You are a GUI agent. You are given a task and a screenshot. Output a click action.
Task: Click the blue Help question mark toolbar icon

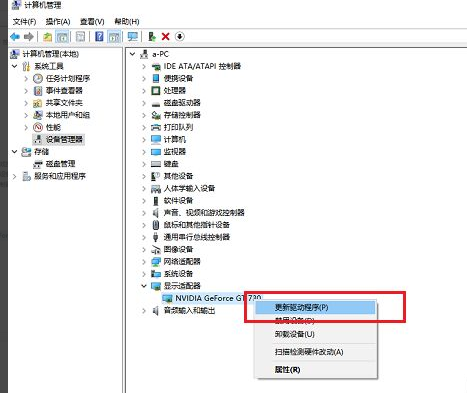point(99,36)
